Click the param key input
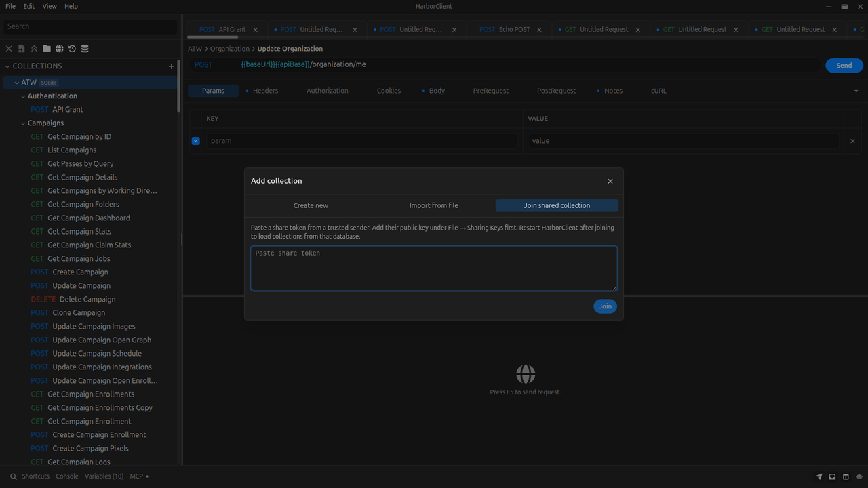This screenshot has width=868, height=488. pos(362,141)
